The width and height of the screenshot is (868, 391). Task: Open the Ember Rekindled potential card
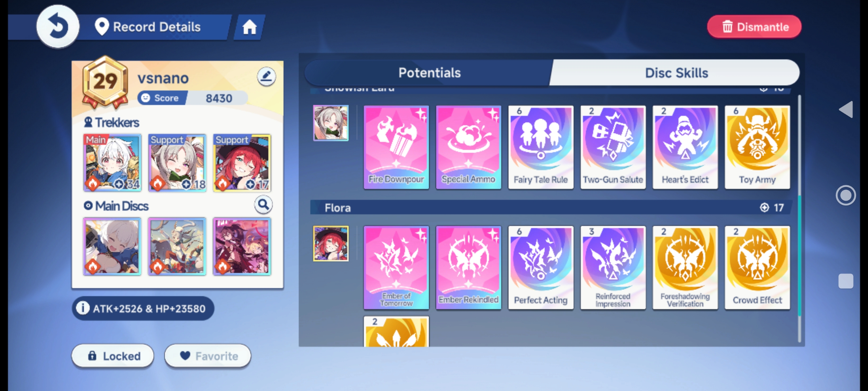point(468,268)
